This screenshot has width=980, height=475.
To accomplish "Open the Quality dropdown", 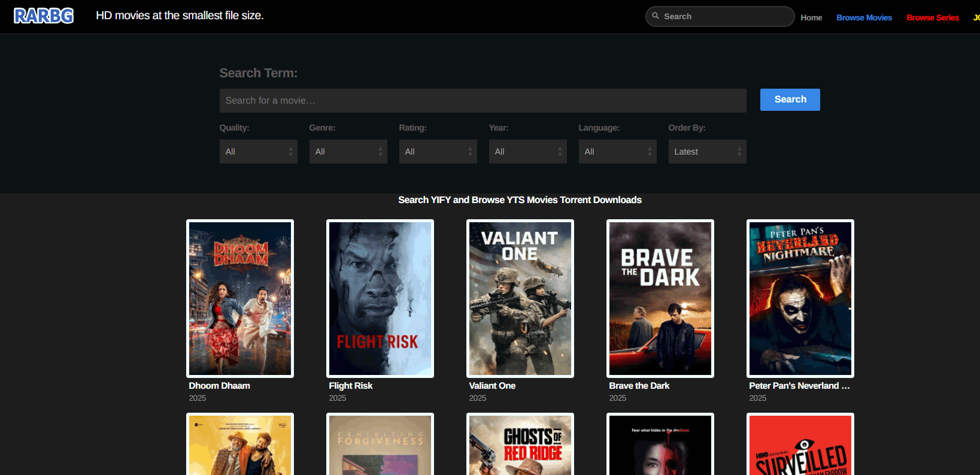I will pyautogui.click(x=258, y=152).
